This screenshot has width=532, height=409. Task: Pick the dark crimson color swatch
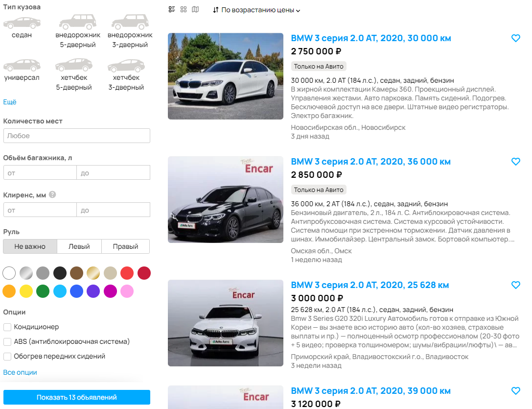[144, 273]
